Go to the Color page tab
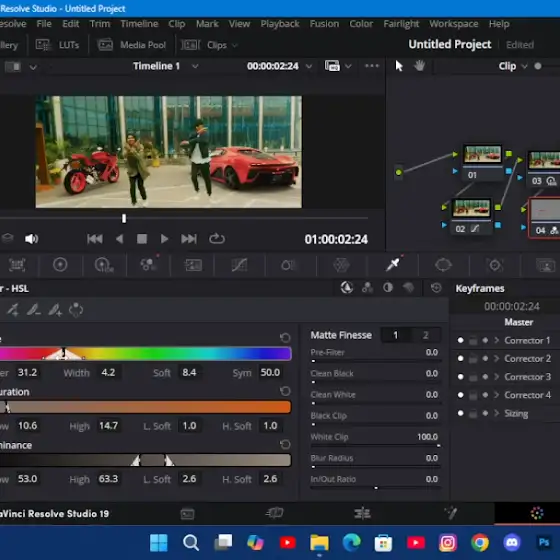The image size is (560, 560). (x=537, y=514)
